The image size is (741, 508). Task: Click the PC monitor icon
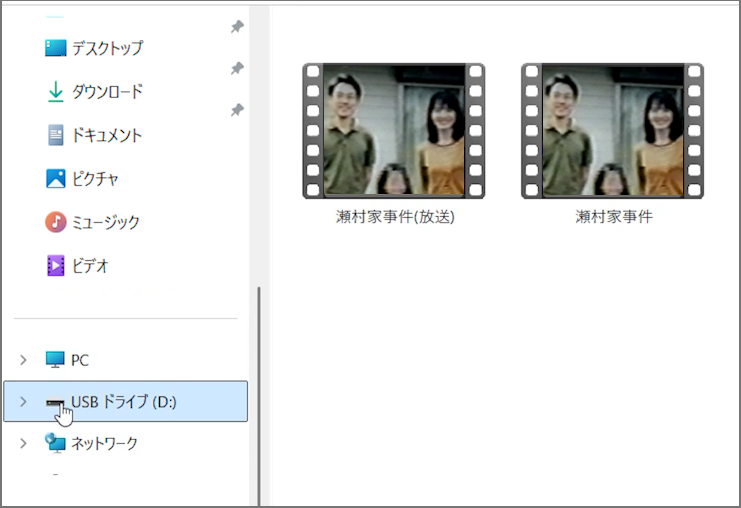[x=55, y=360]
